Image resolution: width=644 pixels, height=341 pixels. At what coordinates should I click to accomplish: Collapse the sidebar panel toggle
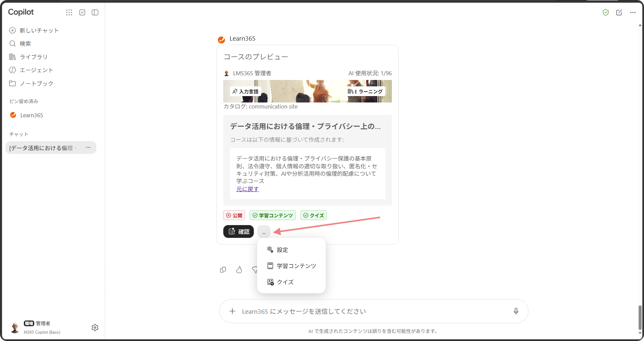coord(95,12)
